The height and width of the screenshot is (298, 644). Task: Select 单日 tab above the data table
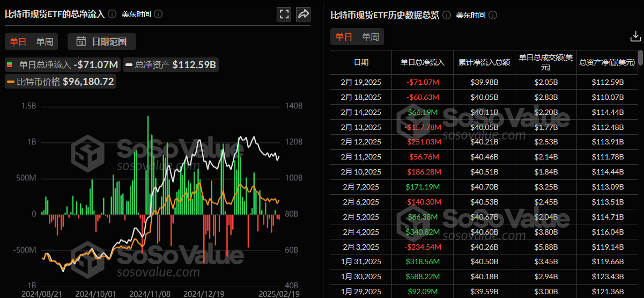(344, 37)
